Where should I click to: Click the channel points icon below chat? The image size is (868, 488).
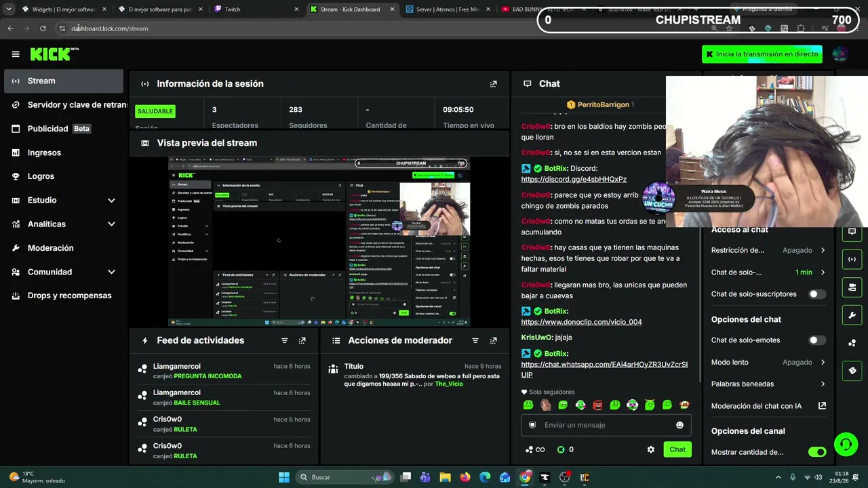(x=535, y=449)
